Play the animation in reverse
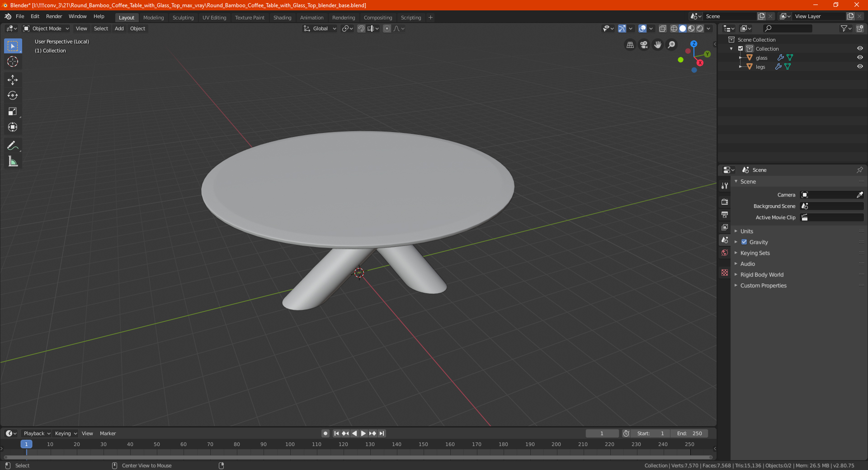Image resolution: width=868 pixels, height=470 pixels. click(354, 433)
